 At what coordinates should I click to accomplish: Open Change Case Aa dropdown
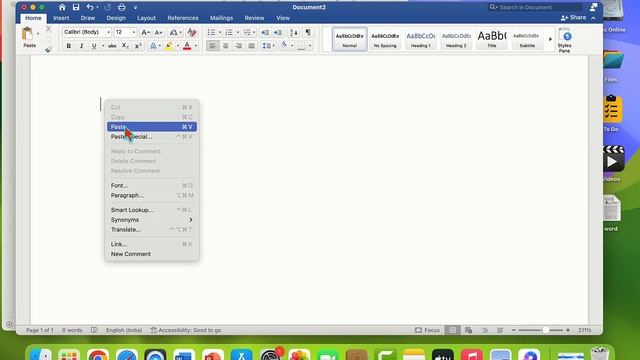click(x=176, y=32)
